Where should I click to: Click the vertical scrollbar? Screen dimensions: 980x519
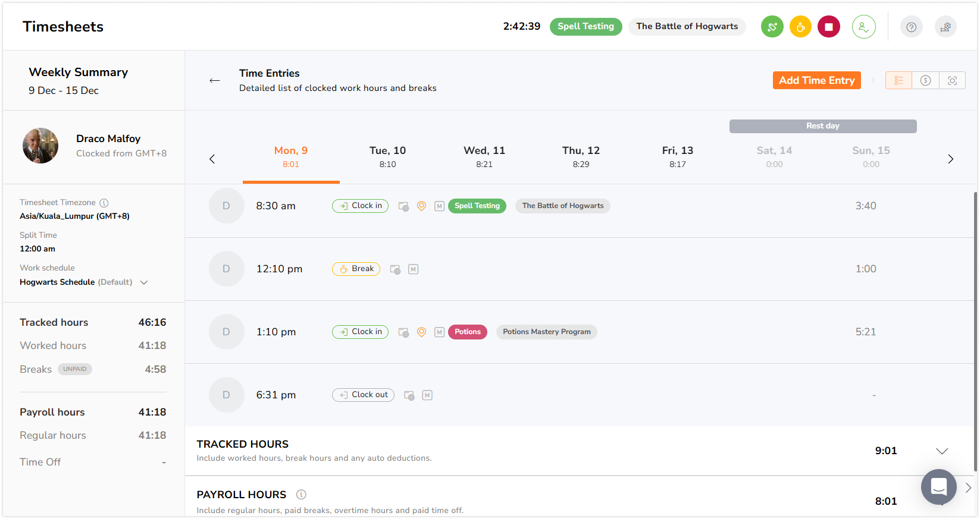click(x=975, y=332)
